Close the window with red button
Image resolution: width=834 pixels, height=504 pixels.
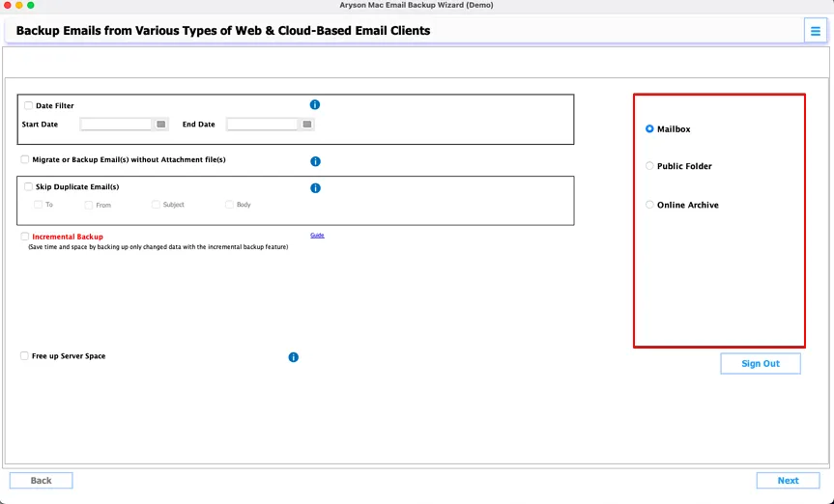[x=8, y=6]
